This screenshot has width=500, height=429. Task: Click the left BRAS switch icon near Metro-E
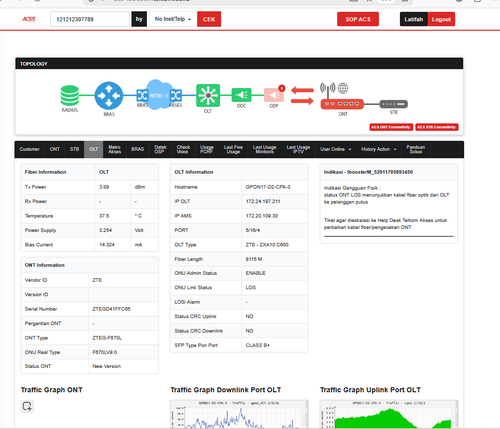[142, 96]
